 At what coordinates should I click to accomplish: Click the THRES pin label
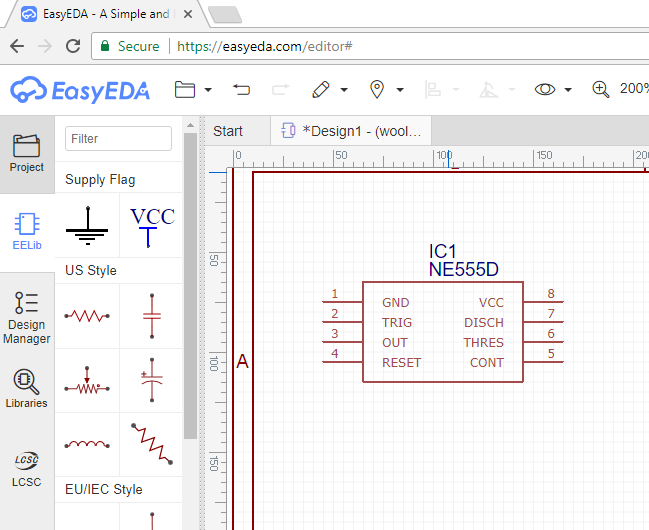[483, 343]
